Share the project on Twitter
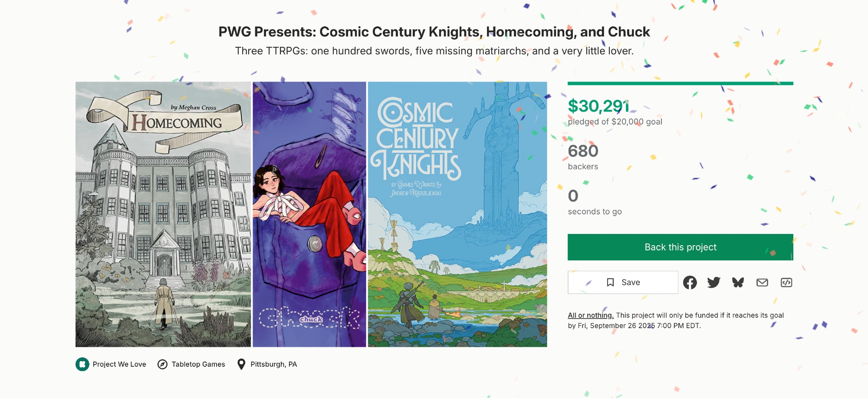868x398 pixels. click(x=713, y=283)
